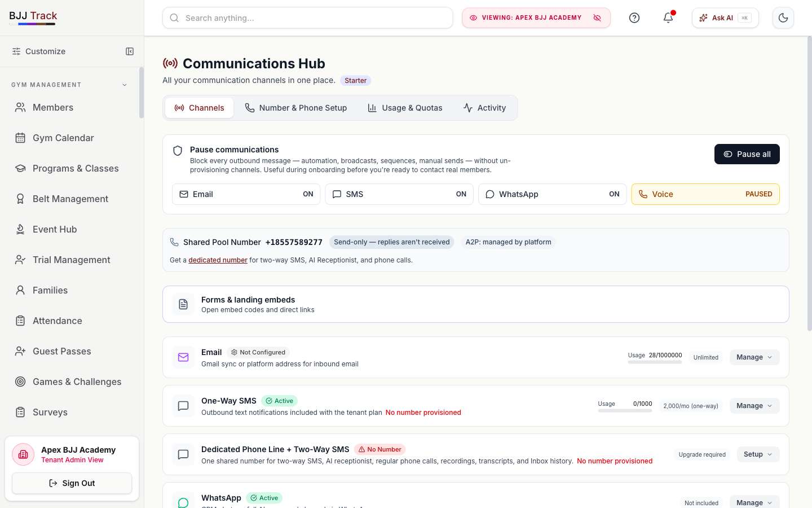Viewport: 812px width, 508px height.
Task: Open the help question-mark icon
Action: tap(634, 18)
